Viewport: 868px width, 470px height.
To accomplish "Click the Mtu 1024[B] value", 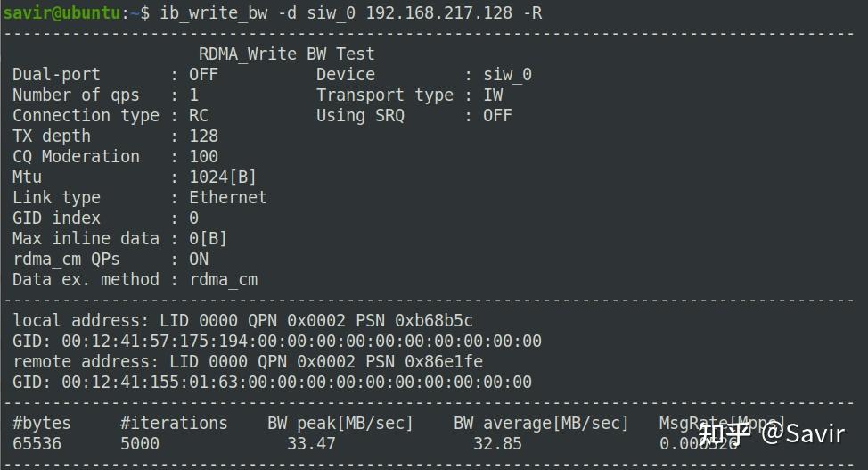I will point(222,177).
